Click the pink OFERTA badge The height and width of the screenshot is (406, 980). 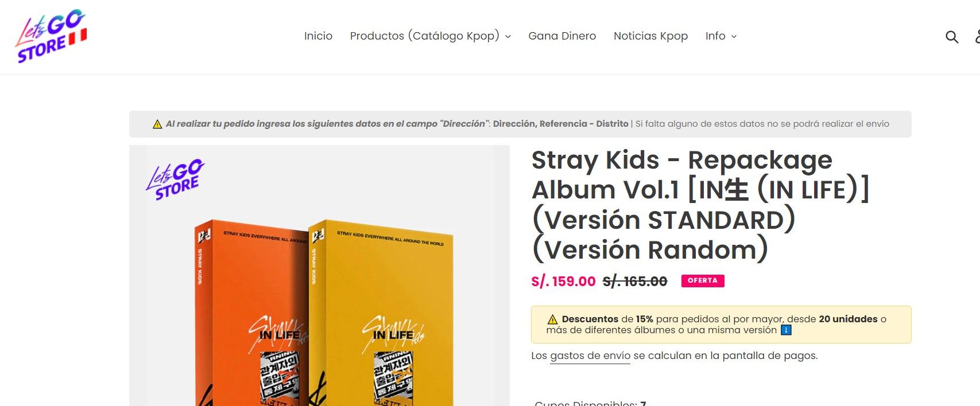[703, 280]
